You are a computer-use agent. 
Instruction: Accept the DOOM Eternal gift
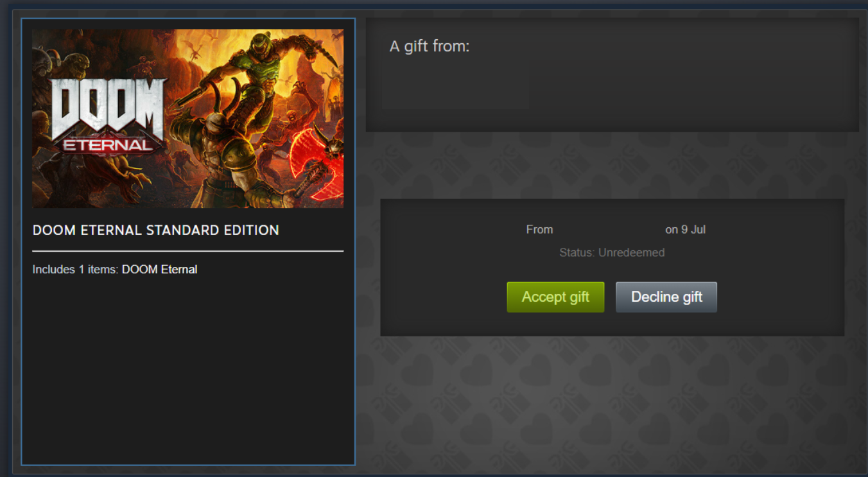(x=555, y=297)
